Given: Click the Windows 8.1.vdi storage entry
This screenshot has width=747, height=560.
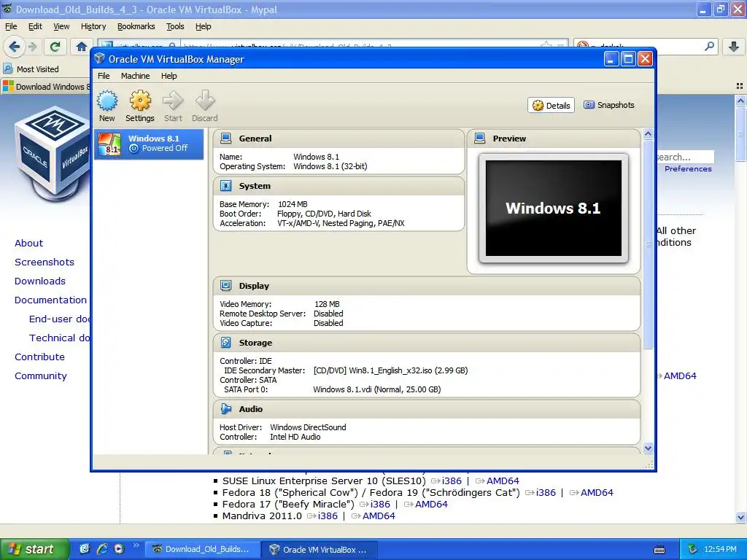Looking at the screenshot, I should tap(377, 389).
